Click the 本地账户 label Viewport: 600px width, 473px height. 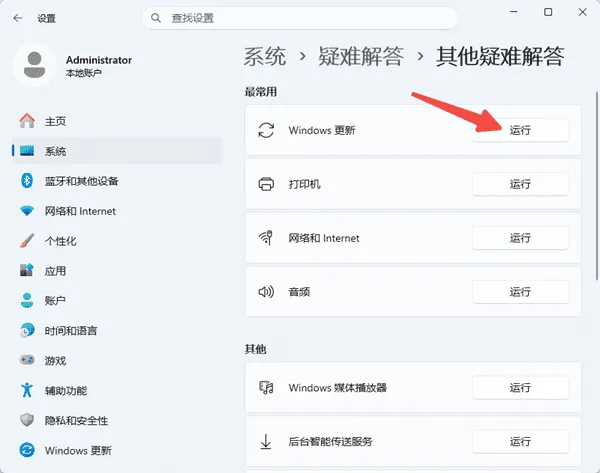pyautogui.click(x=83, y=73)
